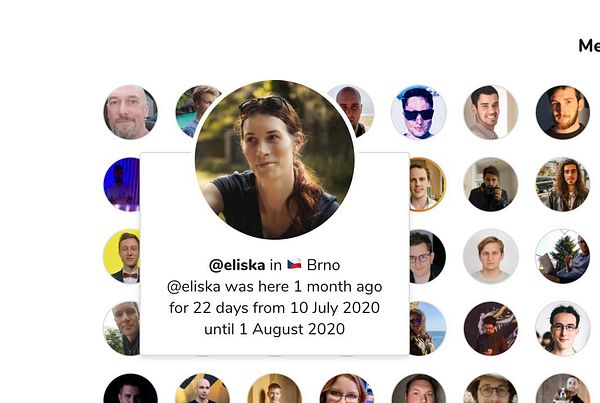The height and width of the screenshot is (403, 600).
Task: Open the Christmas tree avatar
Action: pyautogui.click(x=562, y=256)
